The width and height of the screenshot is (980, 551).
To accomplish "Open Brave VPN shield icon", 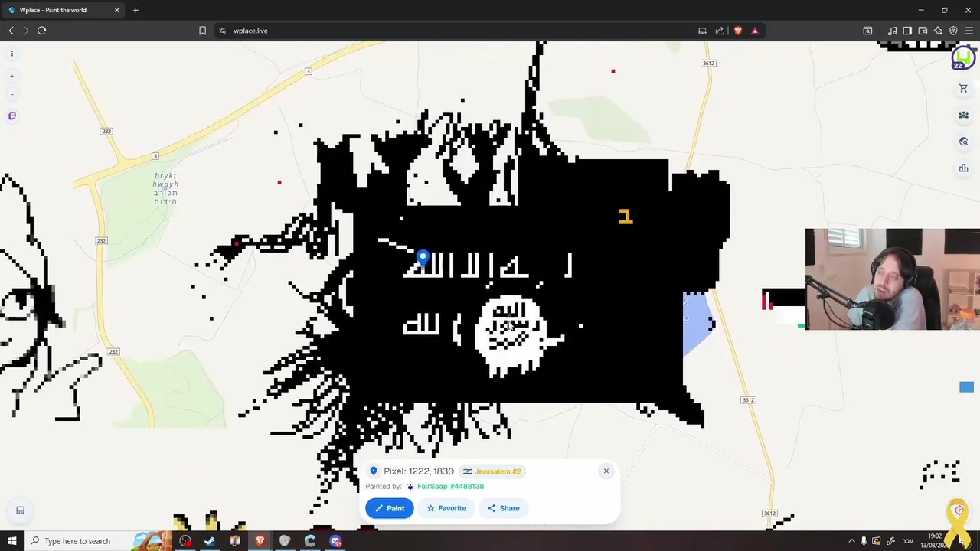I will (x=953, y=31).
